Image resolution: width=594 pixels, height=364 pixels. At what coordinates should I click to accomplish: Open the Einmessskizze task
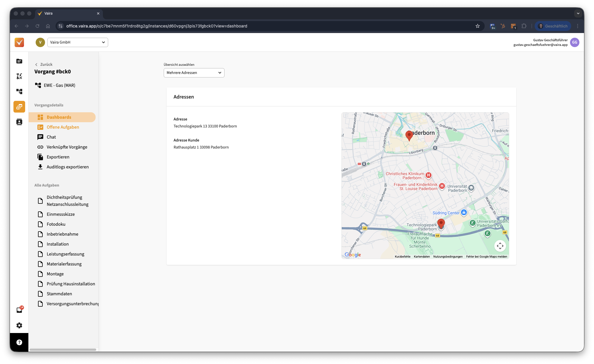pyautogui.click(x=61, y=214)
